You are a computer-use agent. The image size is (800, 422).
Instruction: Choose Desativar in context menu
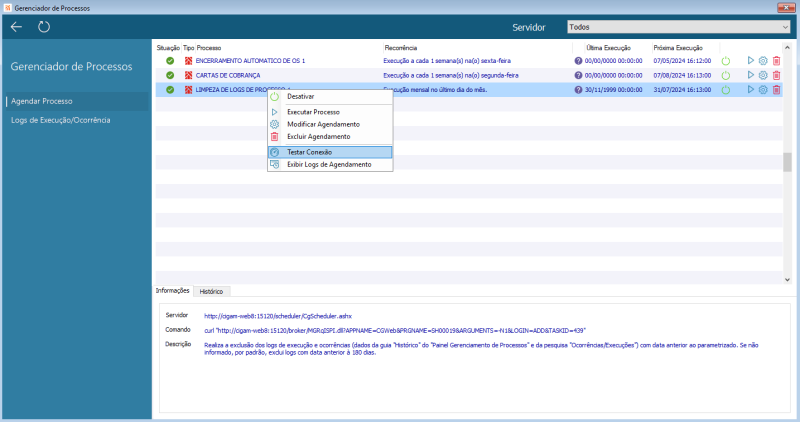tap(330, 96)
